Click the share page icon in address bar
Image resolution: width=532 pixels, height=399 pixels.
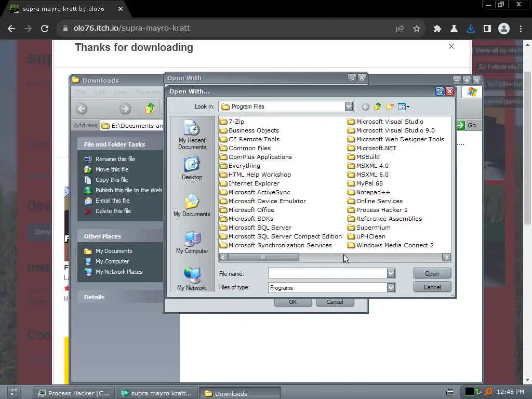pos(400,29)
